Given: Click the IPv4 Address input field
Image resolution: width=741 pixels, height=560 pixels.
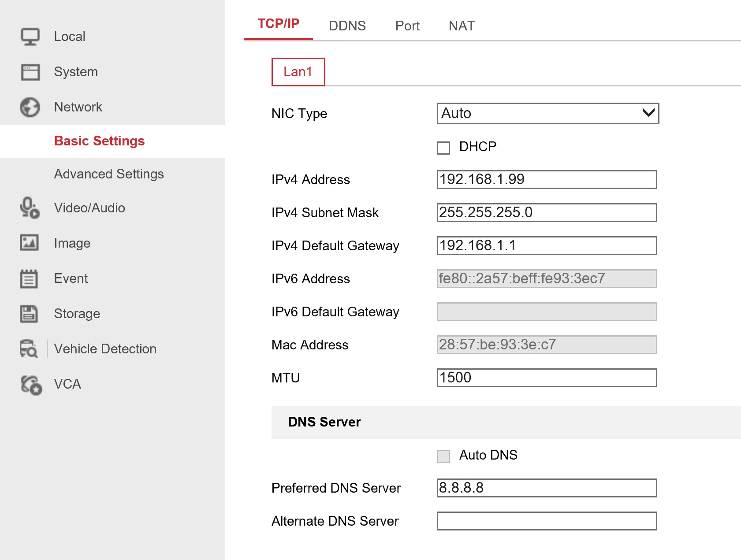Looking at the screenshot, I should pyautogui.click(x=547, y=179).
